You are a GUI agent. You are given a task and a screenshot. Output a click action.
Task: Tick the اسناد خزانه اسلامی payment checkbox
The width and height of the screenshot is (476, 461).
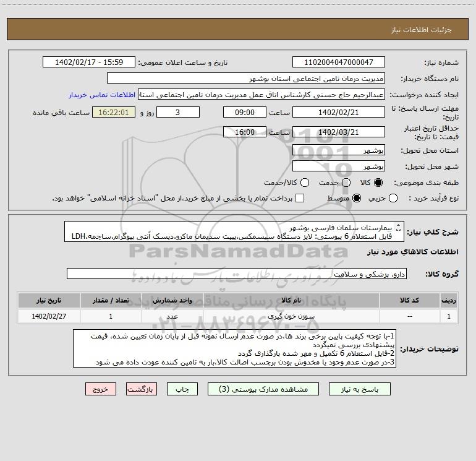(300, 198)
